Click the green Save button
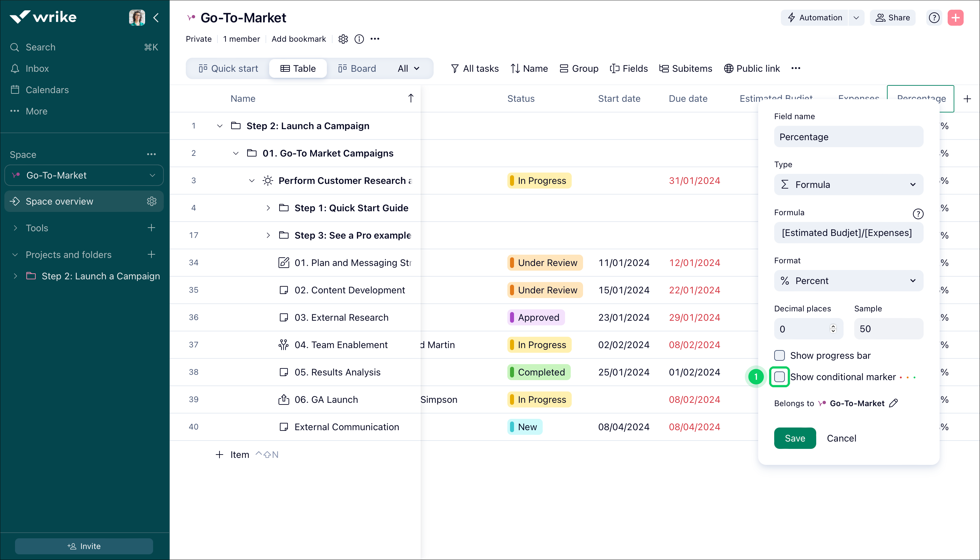980x560 pixels. click(x=795, y=438)
